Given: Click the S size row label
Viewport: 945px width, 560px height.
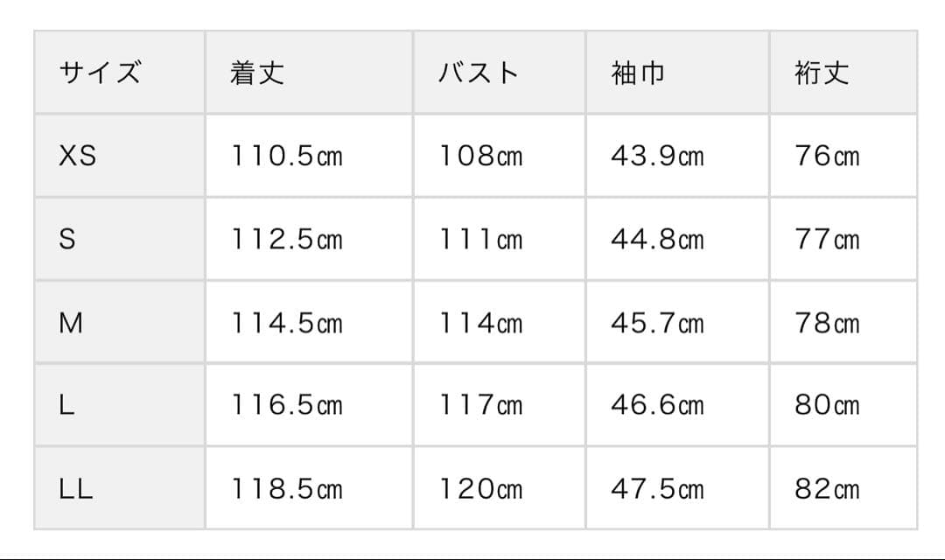Looking at the screenshot, I should 66,240.
